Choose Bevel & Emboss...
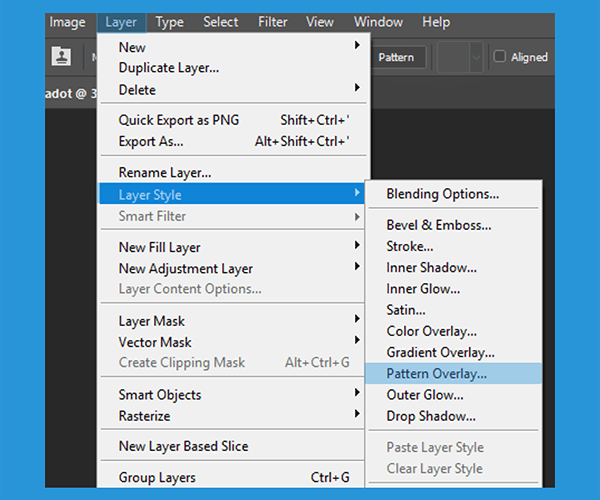 point(453,225)
